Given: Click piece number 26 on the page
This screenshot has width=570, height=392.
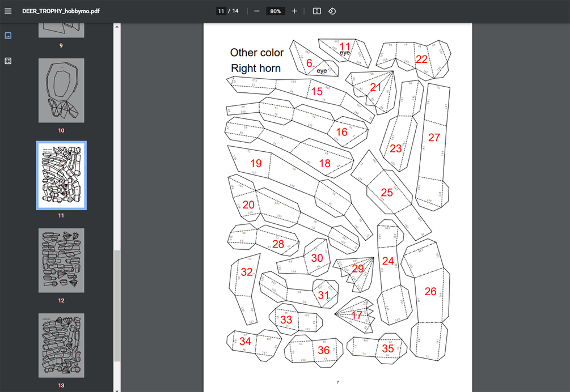Looking at the screenshot, I should (430, 291).
